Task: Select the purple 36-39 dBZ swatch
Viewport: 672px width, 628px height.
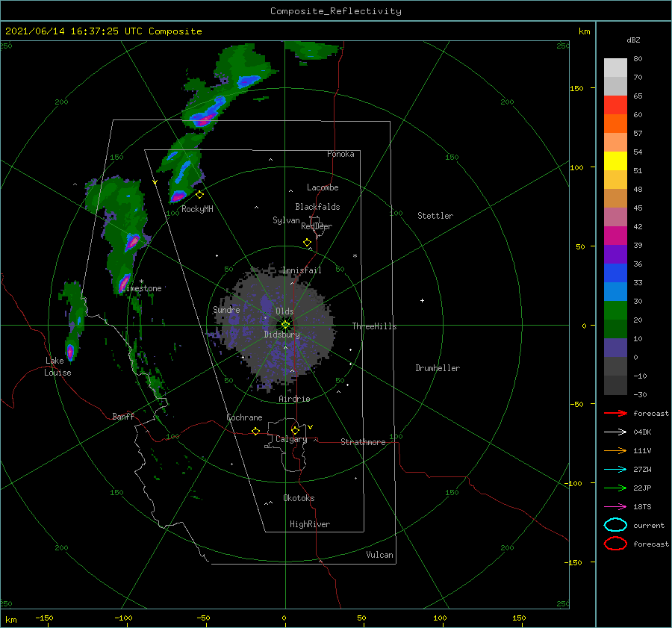Action: (615, 255)
